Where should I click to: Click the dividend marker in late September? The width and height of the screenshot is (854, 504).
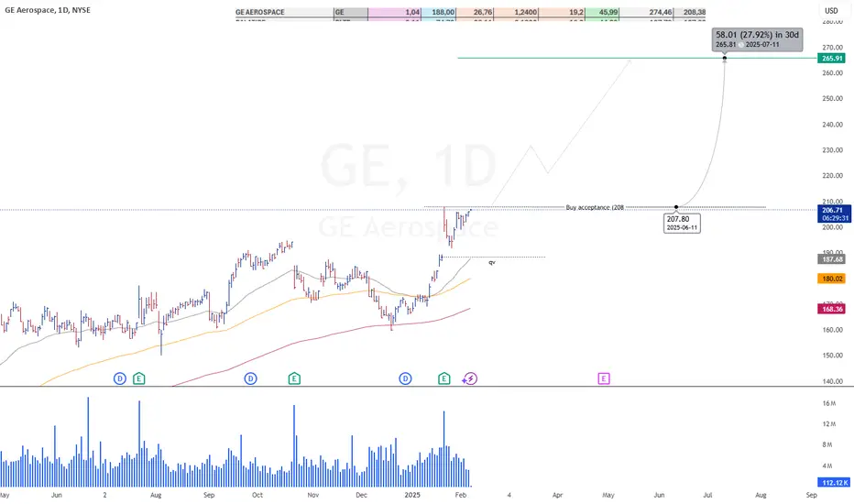pos(250,378)
